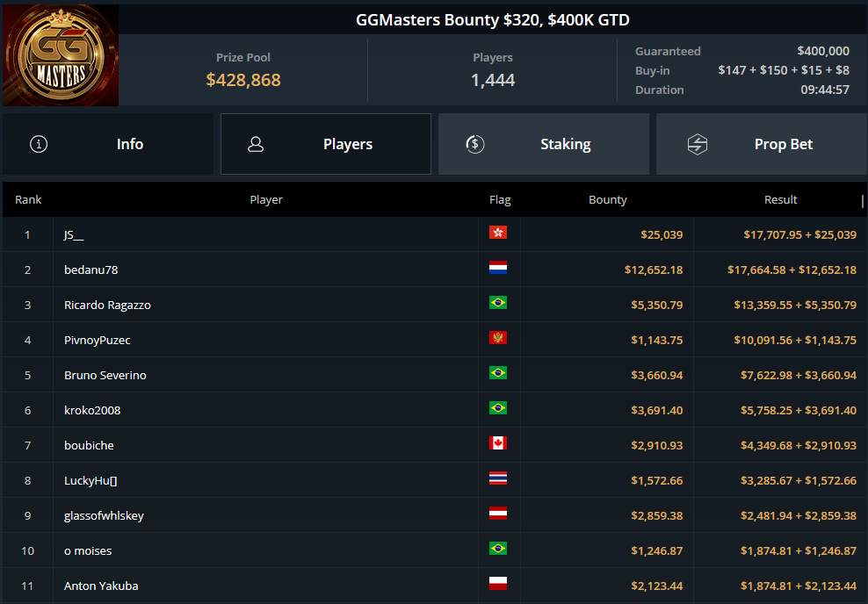This screenshot has width=868, height=604.
Task: Click the $5,350.79 bounty value
Action: click(657, 305)
